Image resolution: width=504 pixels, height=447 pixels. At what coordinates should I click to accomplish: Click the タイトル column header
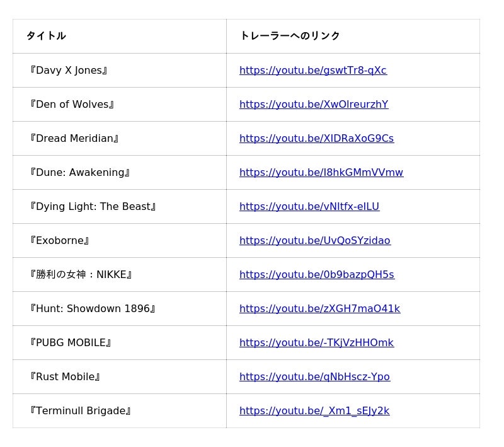pos(46,36)
